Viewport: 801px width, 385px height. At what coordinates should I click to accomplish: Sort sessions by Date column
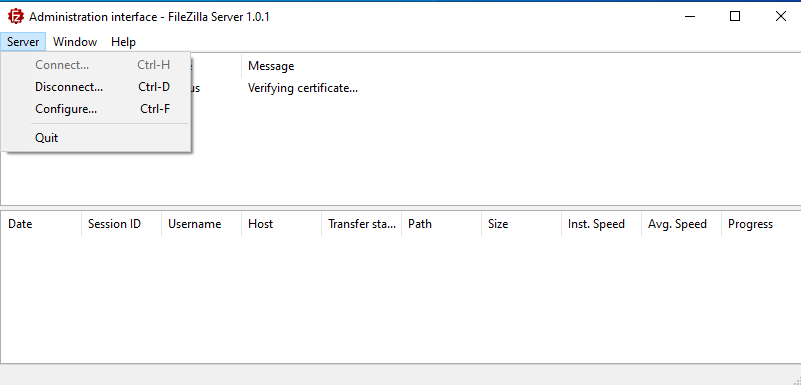41,224
